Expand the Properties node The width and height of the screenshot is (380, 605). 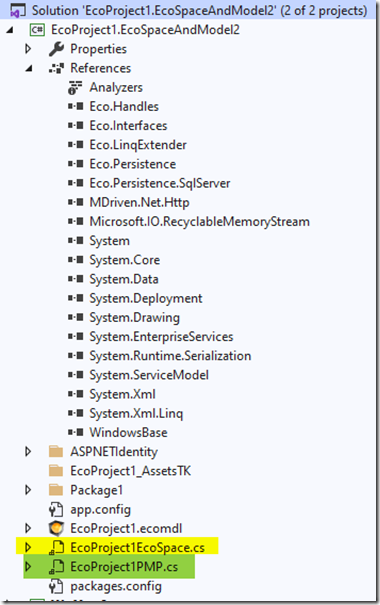(28, 49)
